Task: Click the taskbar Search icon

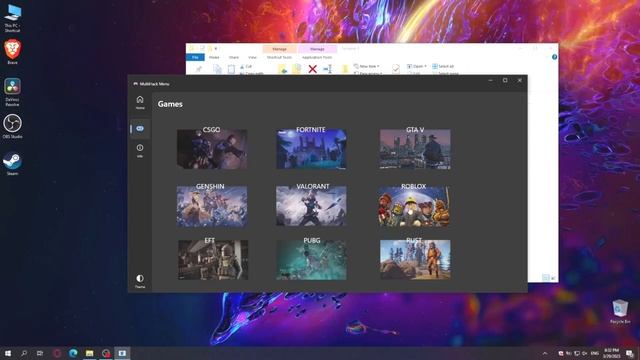Action: tap(24, 353)
